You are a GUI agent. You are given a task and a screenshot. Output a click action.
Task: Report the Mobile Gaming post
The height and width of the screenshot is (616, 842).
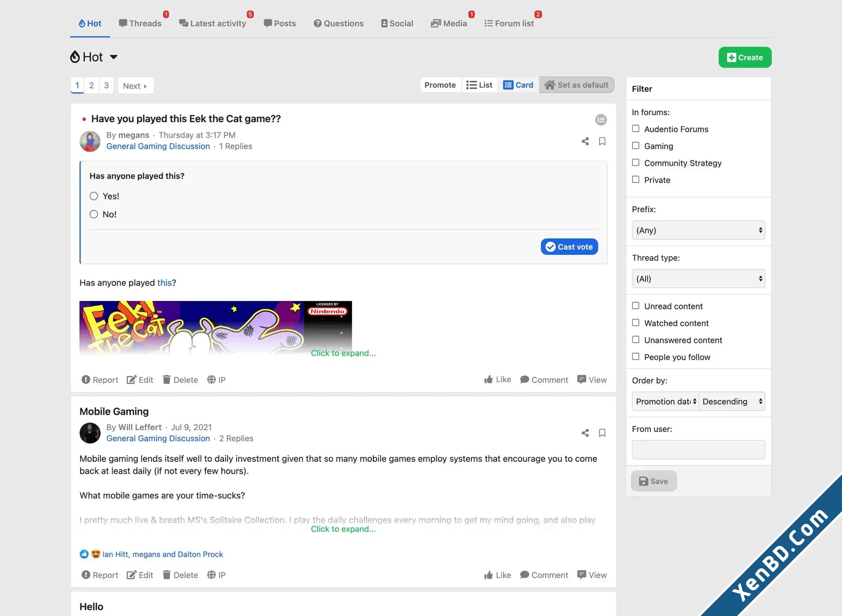click(x=100, y=575)
